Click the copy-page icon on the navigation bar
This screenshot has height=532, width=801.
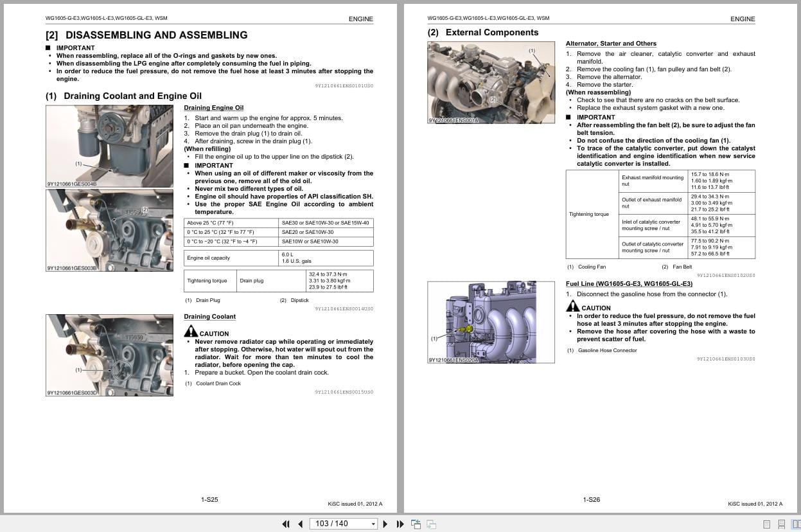pyautogui.click(x=431, y=524)
